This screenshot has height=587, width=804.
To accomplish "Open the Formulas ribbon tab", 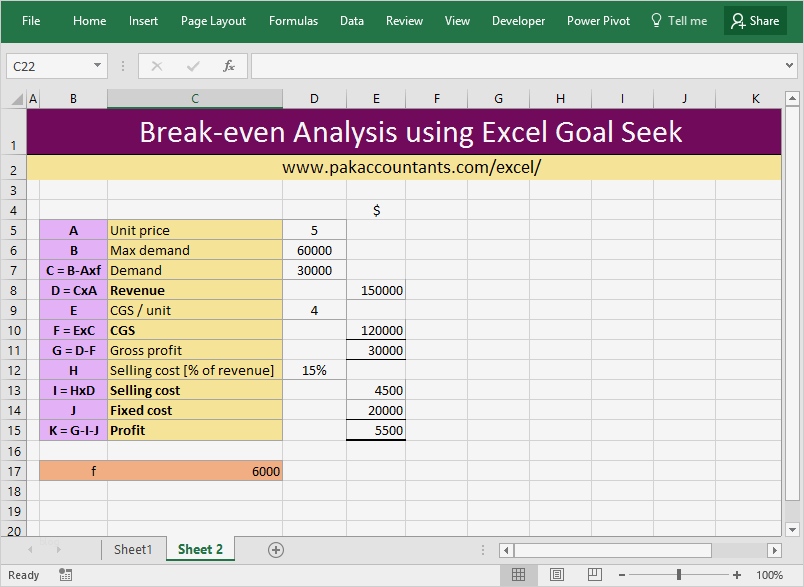I will 293,20.
